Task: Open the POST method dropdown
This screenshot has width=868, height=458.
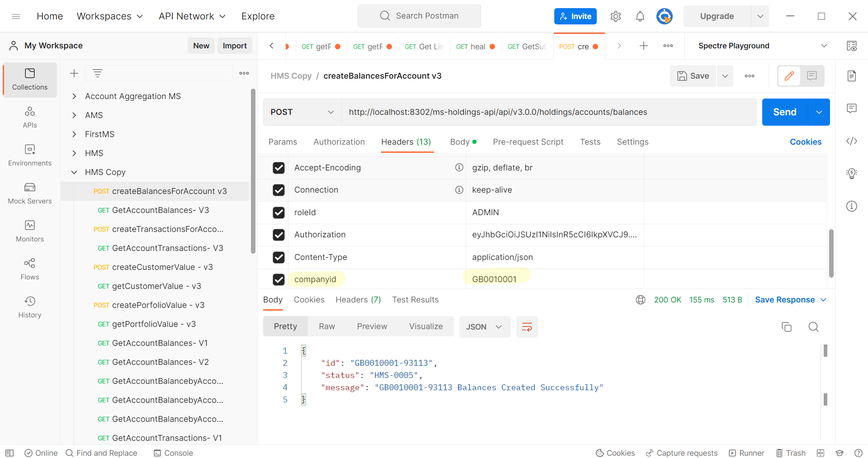Action: pos(302,112)
